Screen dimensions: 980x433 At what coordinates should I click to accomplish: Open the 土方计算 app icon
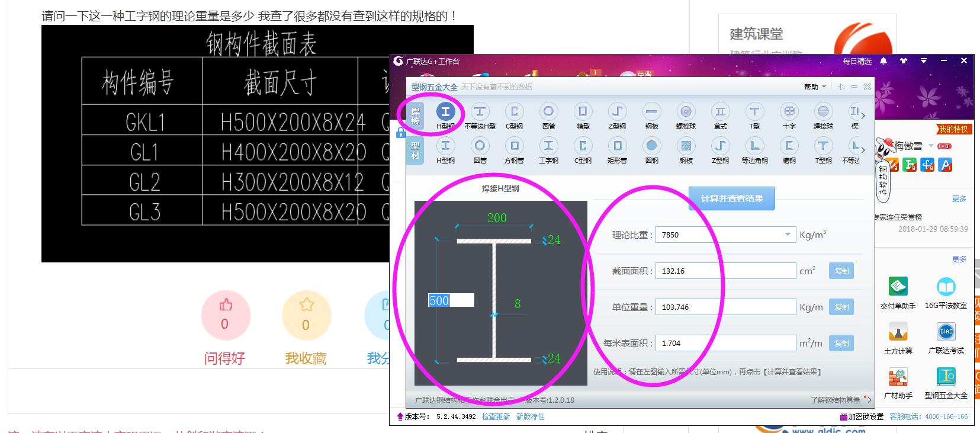coord(898,332)
